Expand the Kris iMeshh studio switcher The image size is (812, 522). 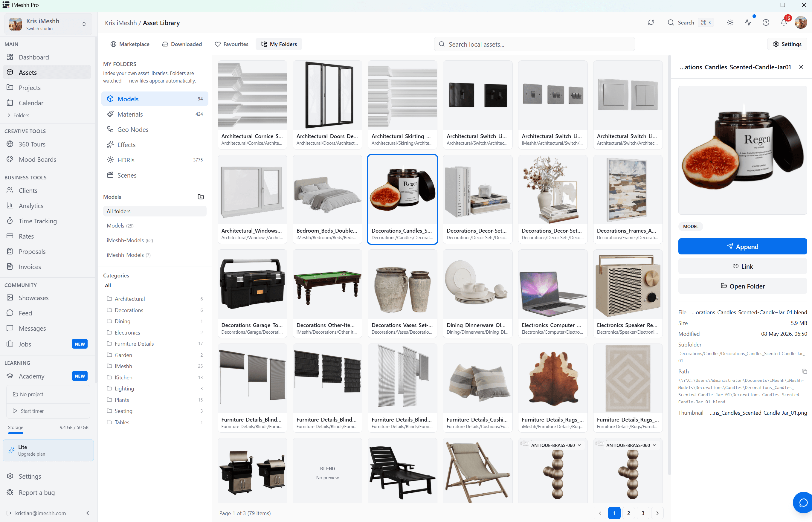pos(48,24)
